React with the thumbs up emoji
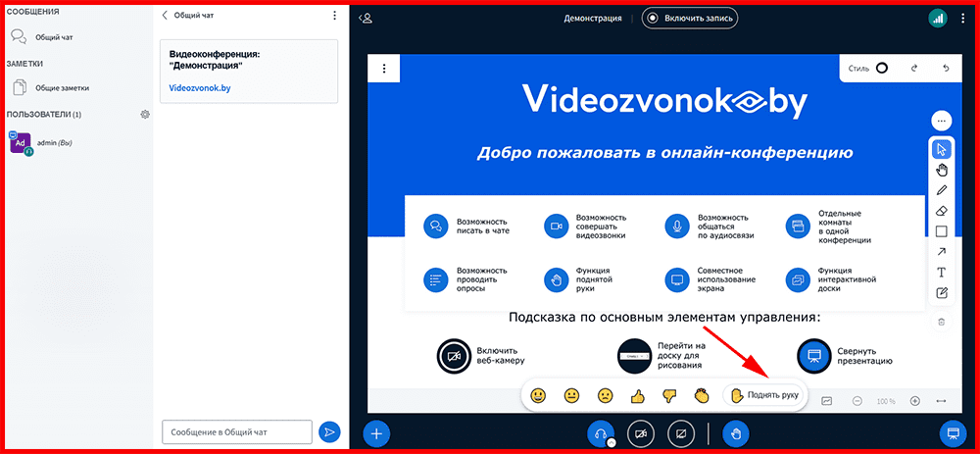This screenshot has width=980, height=454. pos(637,395)
